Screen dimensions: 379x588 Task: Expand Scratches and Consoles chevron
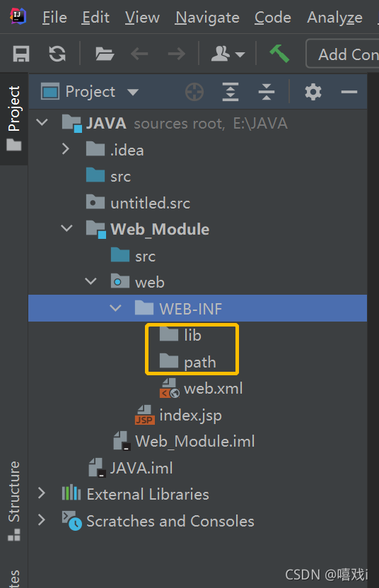tap(42, 519)
